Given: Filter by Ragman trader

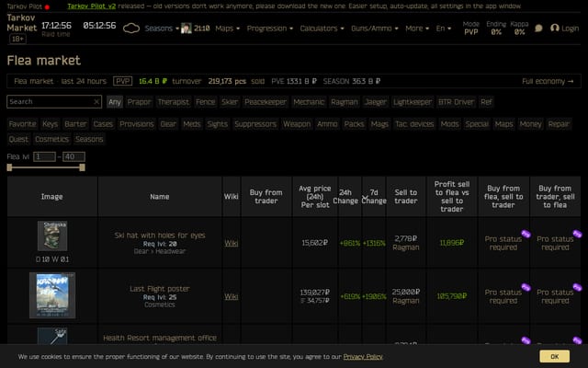Looking at the screenshot, I should [x=345, y=102].
